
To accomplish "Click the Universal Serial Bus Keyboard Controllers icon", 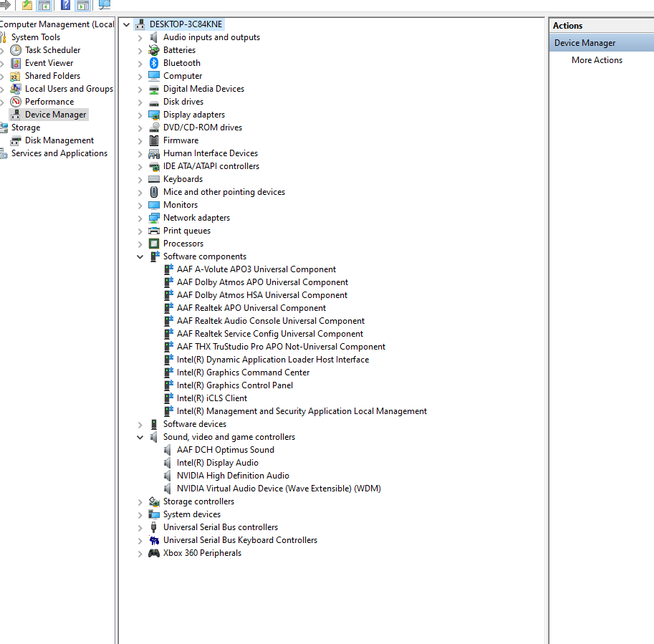I will pos(154,540).
